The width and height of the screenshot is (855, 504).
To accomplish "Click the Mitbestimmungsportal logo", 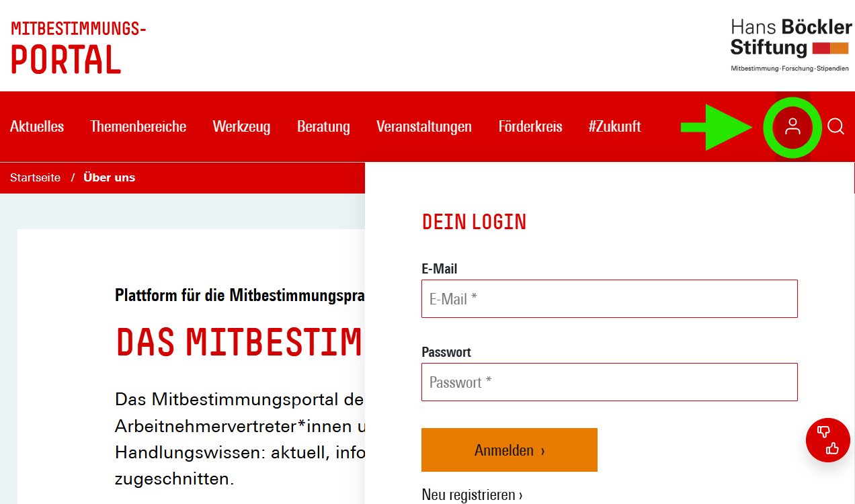I will (x=78, y=47).
